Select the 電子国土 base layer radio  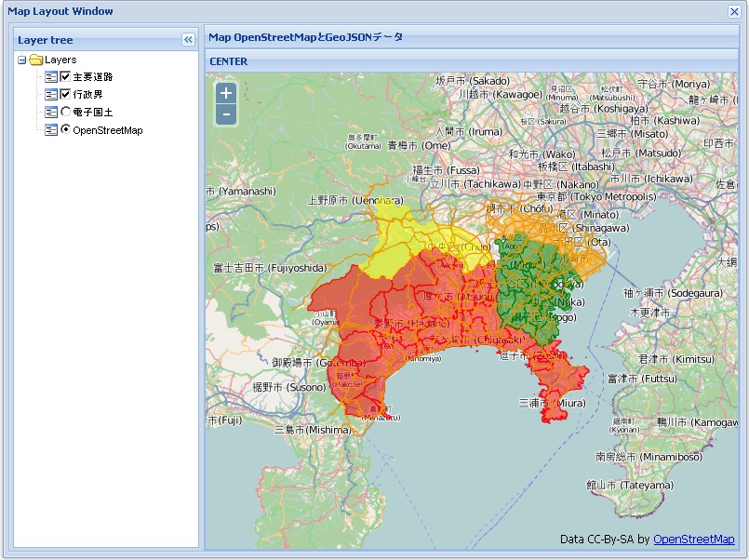pyautogui.click(x=65, y=112)
